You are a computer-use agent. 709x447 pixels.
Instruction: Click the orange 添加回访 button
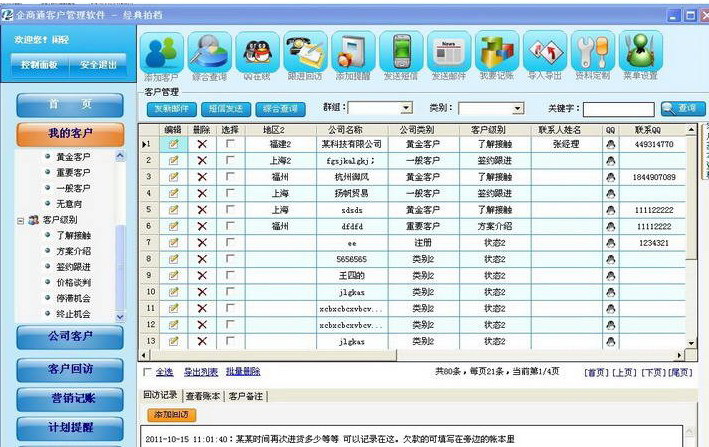point(171,414)
